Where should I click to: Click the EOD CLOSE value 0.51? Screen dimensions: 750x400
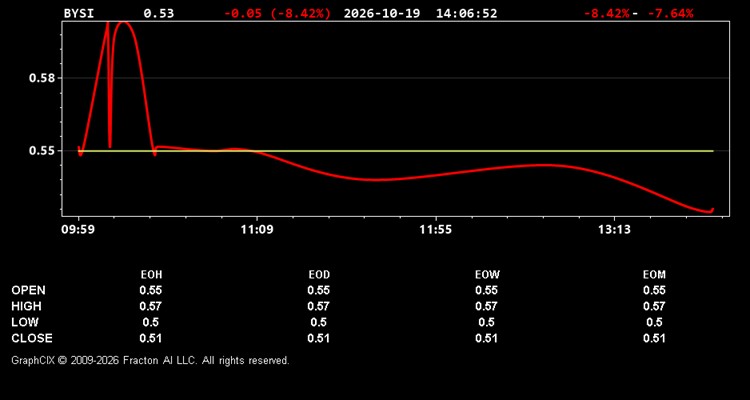(x=319, y=338)
